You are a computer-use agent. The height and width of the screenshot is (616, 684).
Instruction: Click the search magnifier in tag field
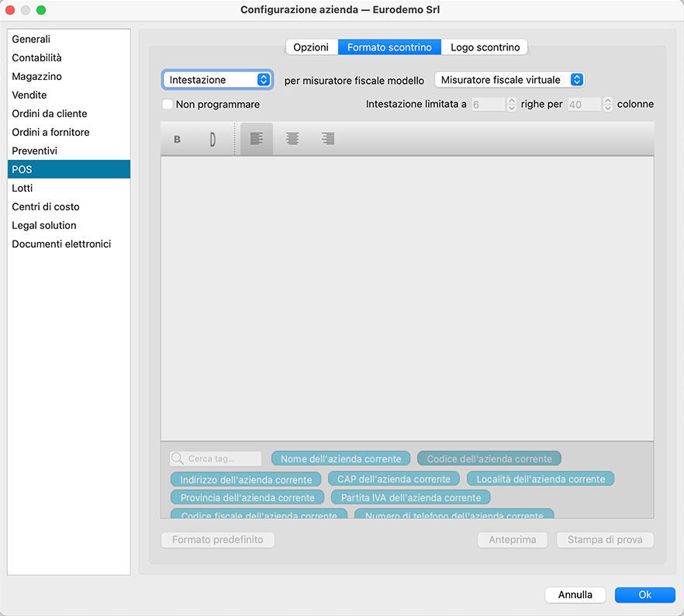point(178,459)
